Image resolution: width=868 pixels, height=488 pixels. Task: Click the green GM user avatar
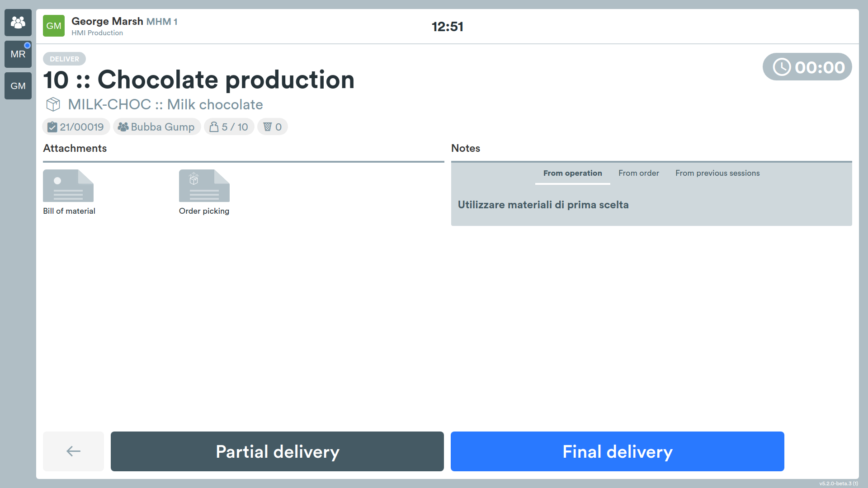point(54,26)
